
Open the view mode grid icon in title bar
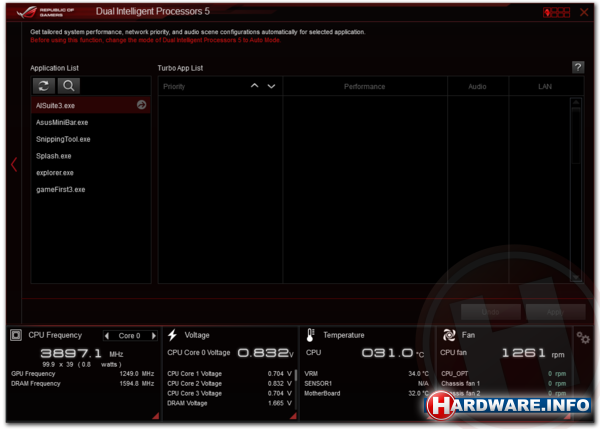pyautogui.click(x=556, y=12)
